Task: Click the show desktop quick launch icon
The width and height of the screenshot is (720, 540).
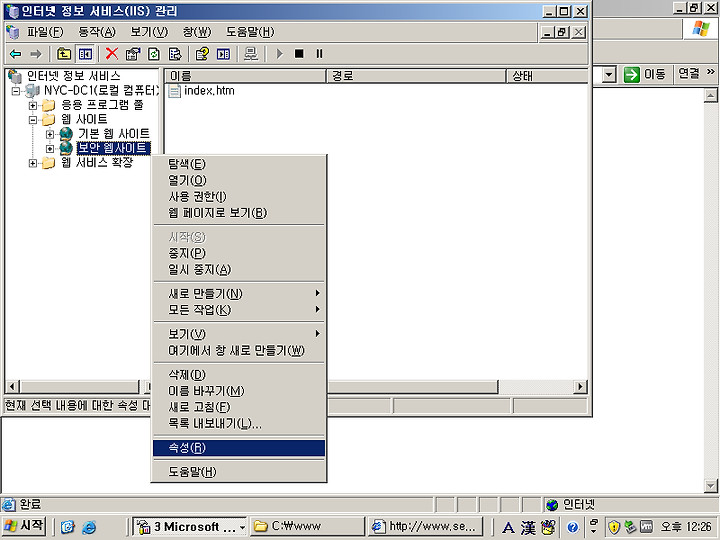Action: pos(68,527)
